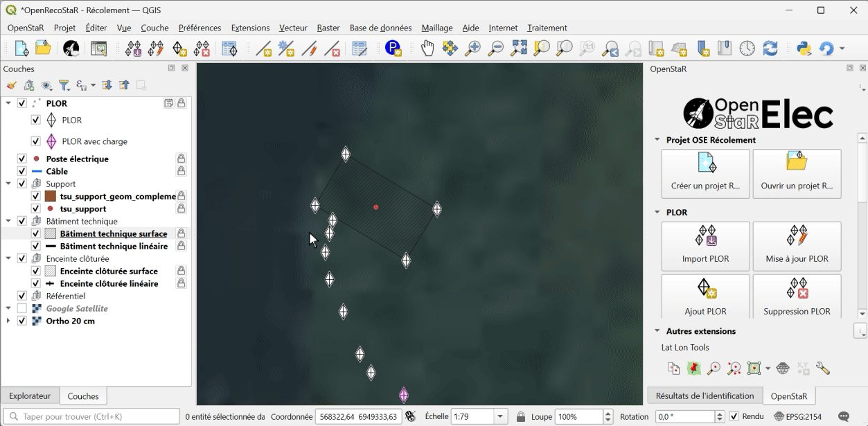Expand the Ortho 20 cm layer group
Viewport: 868px width, 426px height.
click(x=8, y=321)
